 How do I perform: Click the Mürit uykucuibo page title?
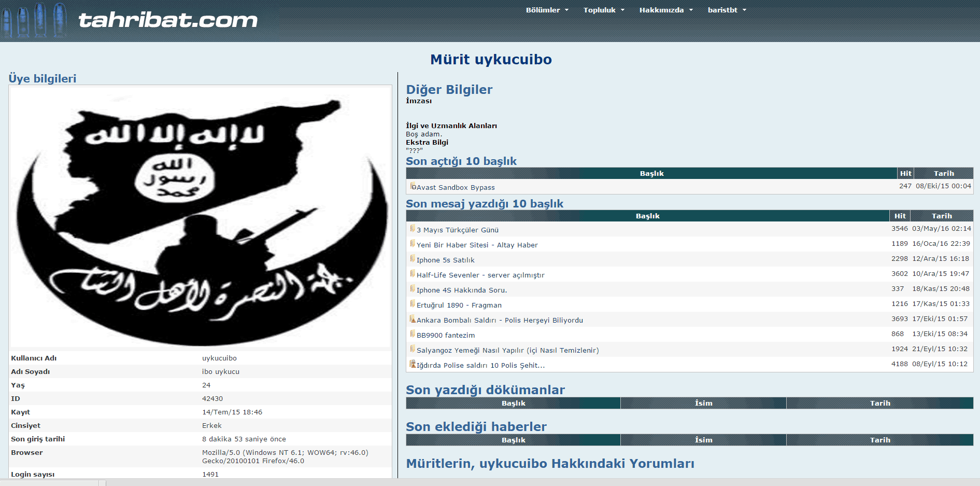(491, 60)
